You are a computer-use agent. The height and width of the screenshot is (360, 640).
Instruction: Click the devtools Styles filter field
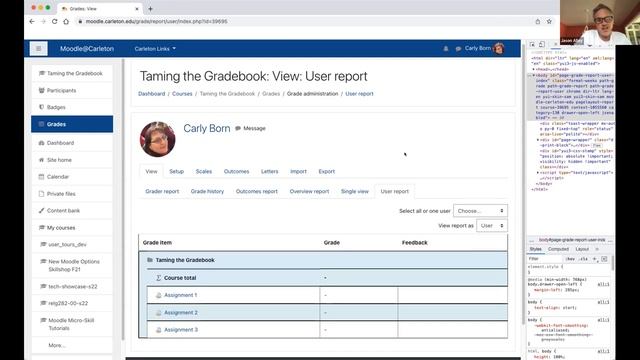[545, 259]
